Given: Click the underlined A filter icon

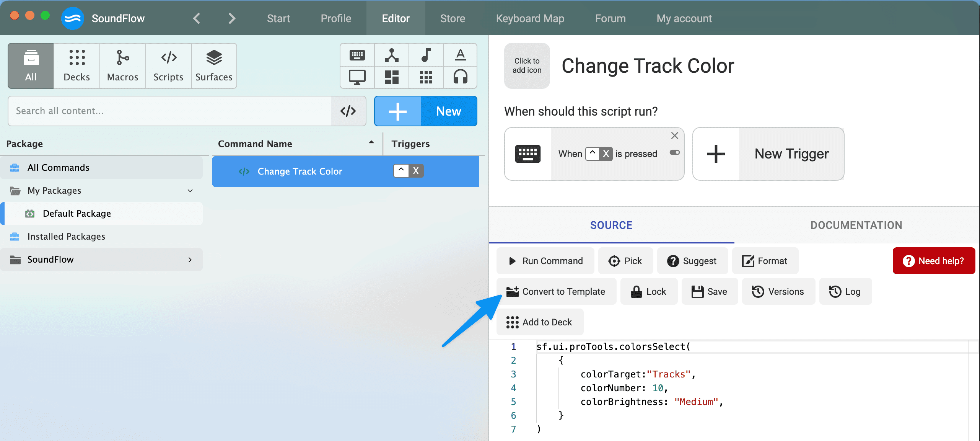Looking at the screenshot, I should [461, 55].
